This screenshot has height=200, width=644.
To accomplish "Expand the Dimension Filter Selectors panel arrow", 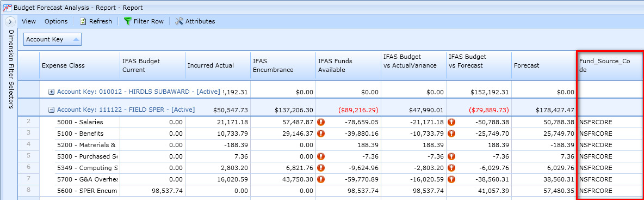I will [x=9, y=21].
